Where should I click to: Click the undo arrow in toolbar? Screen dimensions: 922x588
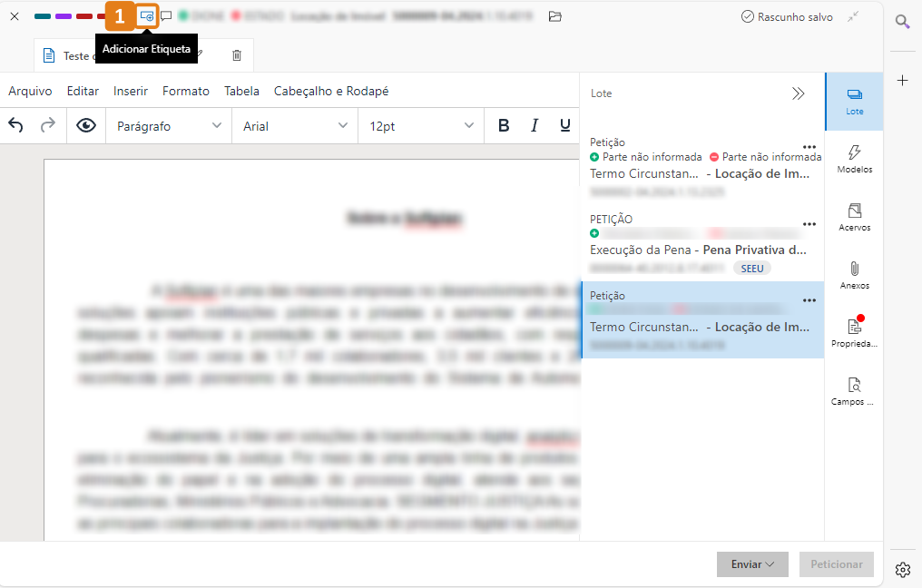click(15, 126)
